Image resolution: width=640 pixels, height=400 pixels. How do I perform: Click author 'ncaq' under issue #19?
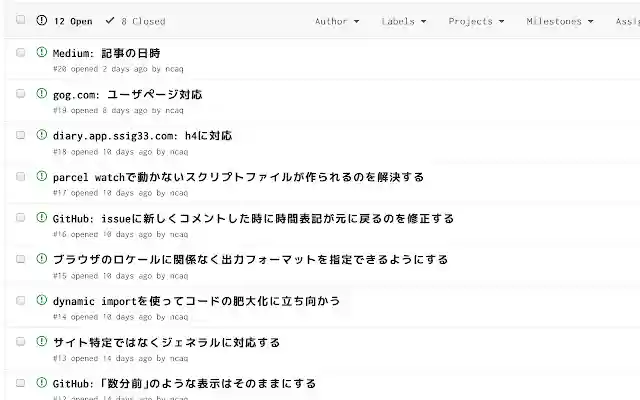click(x=174, y=110)
